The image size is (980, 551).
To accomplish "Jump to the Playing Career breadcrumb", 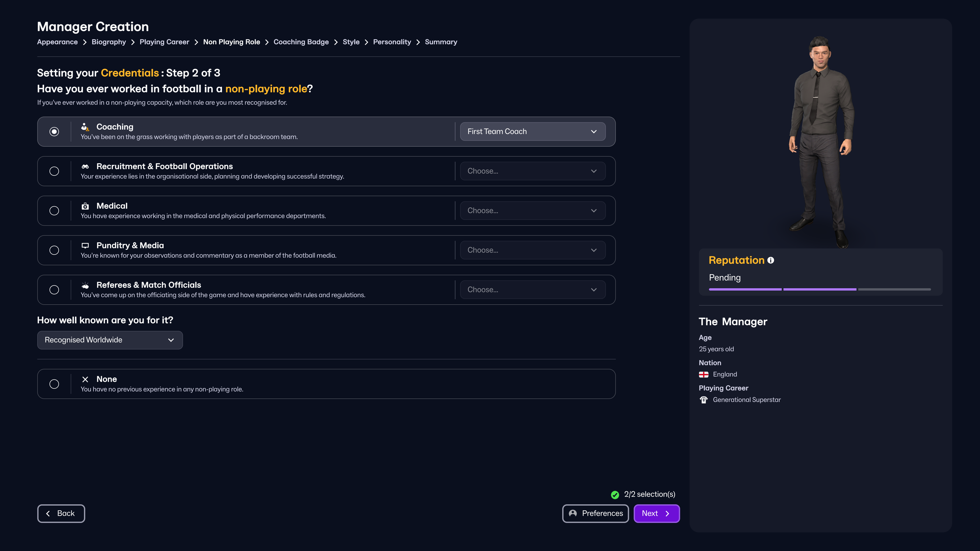I will pos(164,42).
